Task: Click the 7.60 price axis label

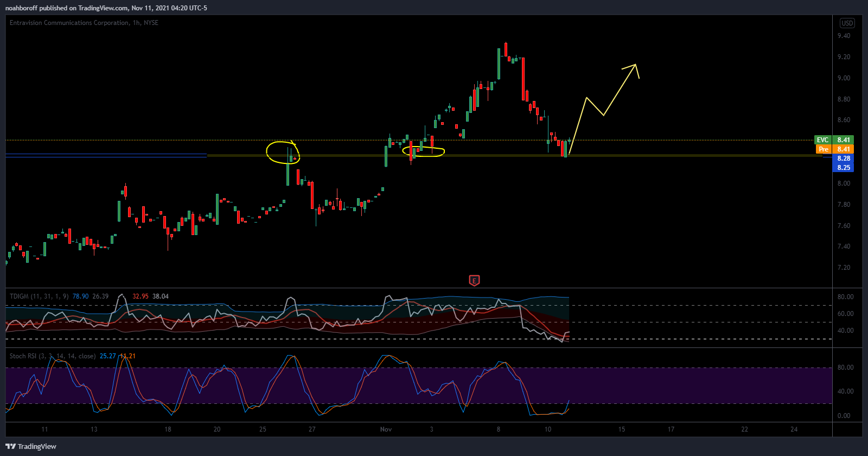Action: pyautogui.click(x=844, y=226)
